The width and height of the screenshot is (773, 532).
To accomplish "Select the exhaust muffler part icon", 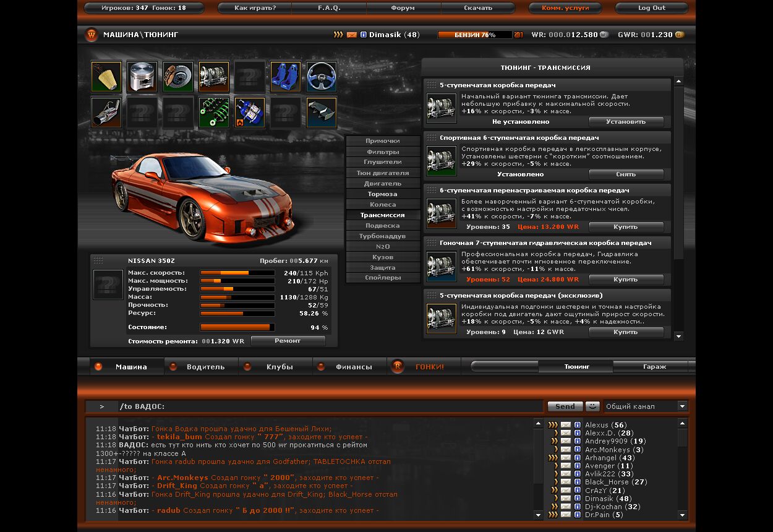I will (x=106, y=113).
